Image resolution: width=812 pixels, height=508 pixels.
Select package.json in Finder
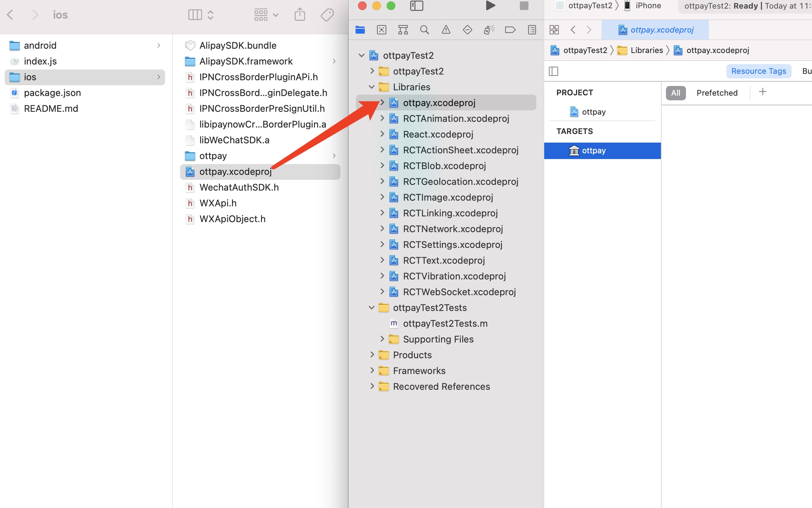(x=85, y=93)
